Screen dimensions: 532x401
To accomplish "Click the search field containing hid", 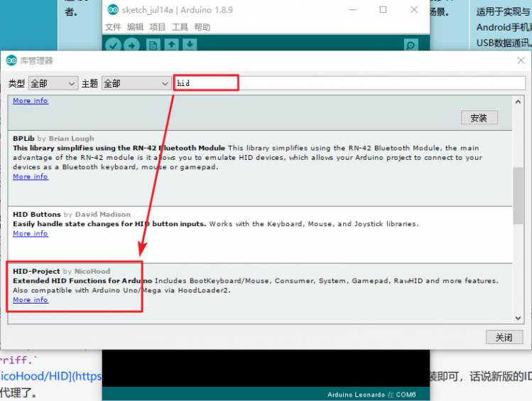I will [349, 83].
